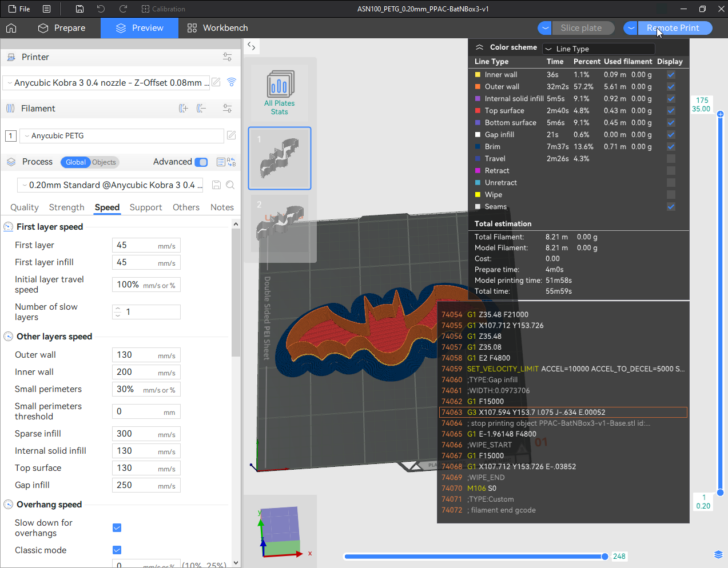Click the Outer wall speed field
The width and height of the screenshot is (728, 568).
click(x=146, y=355)
